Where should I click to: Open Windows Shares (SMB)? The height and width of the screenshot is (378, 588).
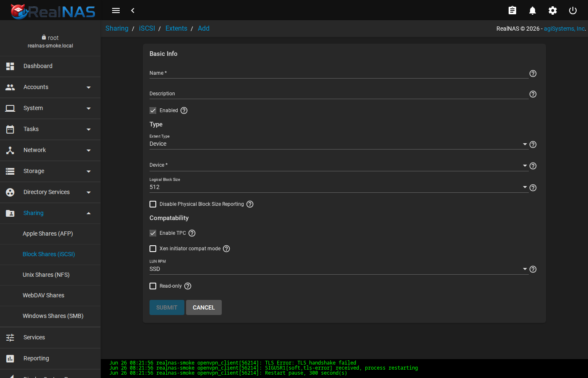(x=50, y=316)
